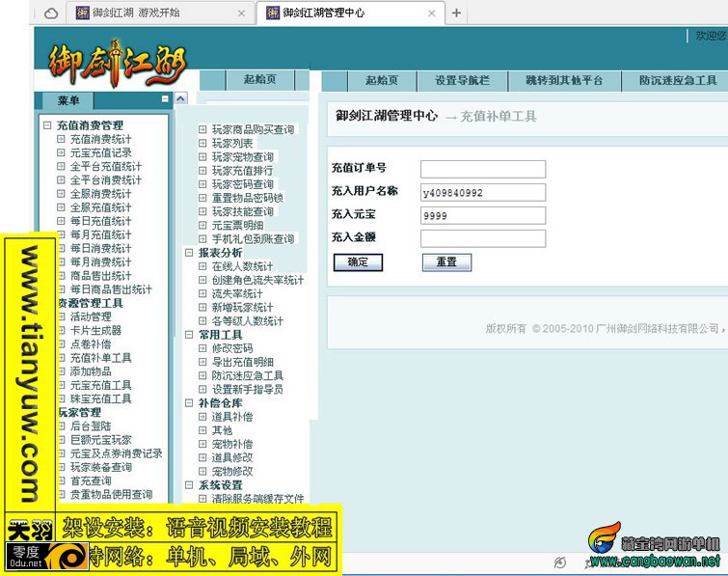Viewport: 728px width, 576px height.
Task: Open 元宝充值工具 in left menu
Action: pyautogui.click(x=100, y=385)
